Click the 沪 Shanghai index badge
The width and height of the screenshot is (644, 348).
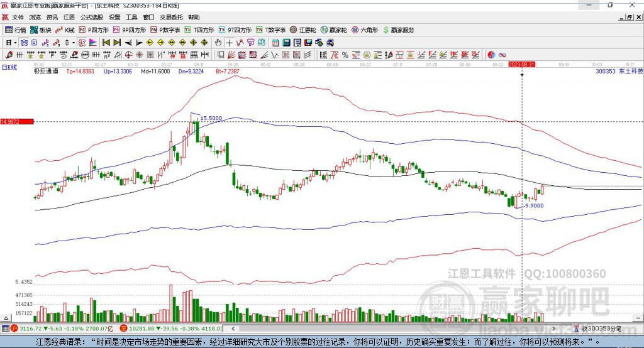tap(14, 329)
